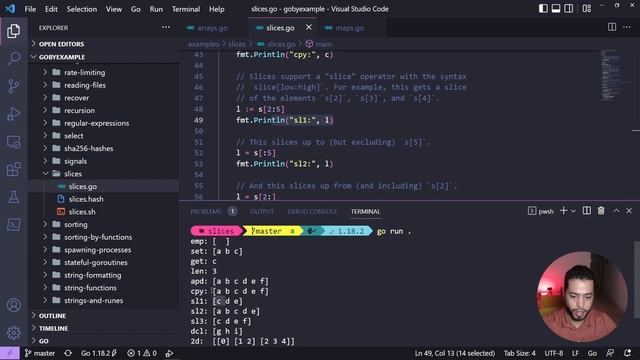Click the main function breadcrumb
The height and width of the screenshot is (360, 640).
click(324, 44)
